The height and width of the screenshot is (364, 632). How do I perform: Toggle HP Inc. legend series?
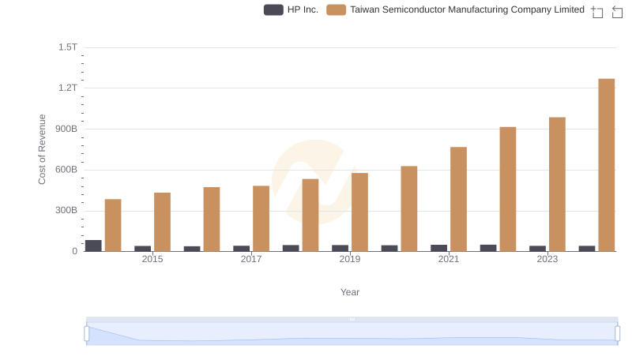(x=291, y=9)
